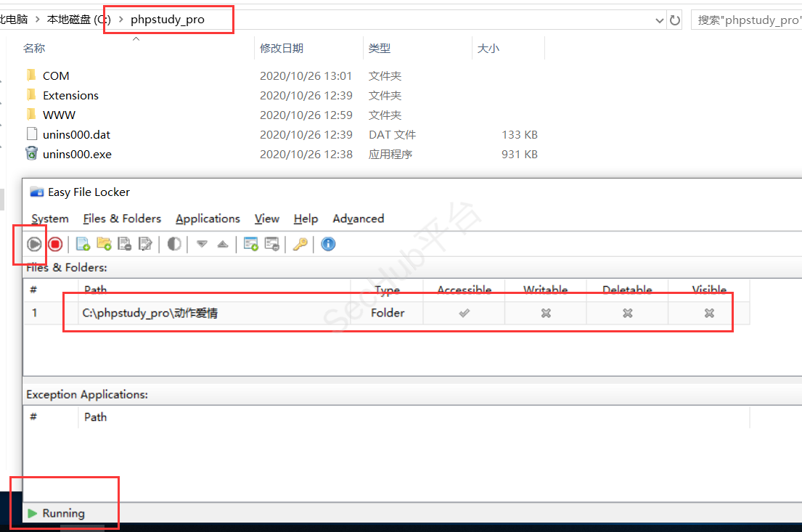This screenshot has width=802, height=532.
Task: Expand the address bar history dropdown
Action: pyautogui.click(x=660, y=20)
